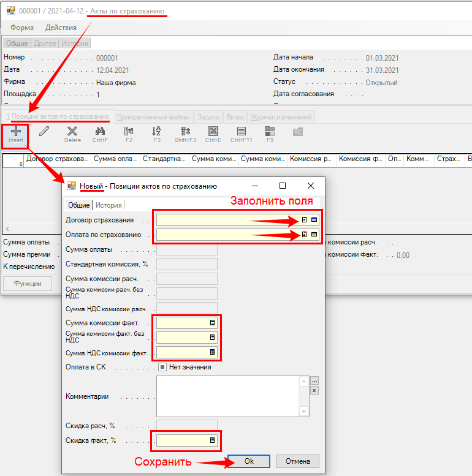The image size is (472, 476).
Task: Switch to История tab in the dialog
Action: pos(108,205)
